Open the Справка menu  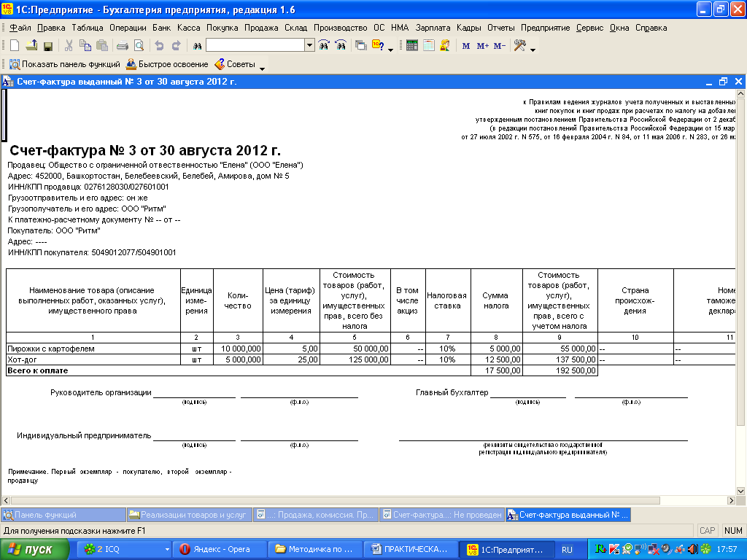(651, 28)
